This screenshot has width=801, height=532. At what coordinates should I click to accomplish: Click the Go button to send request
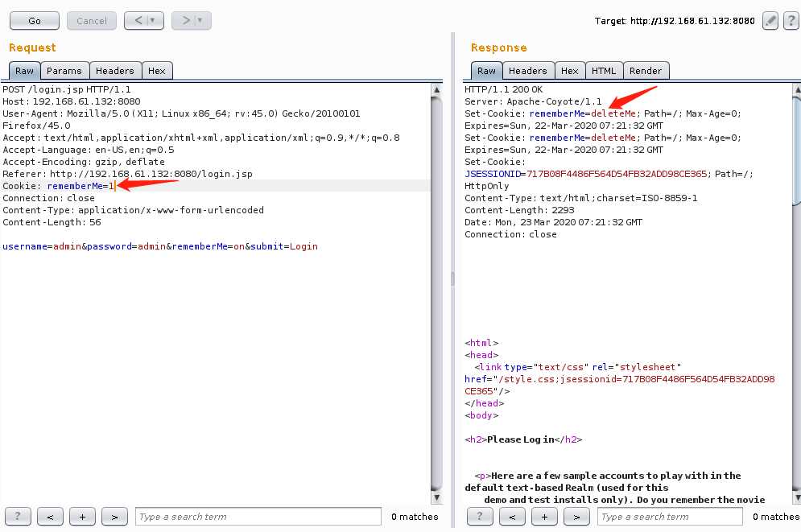point(35,21)
